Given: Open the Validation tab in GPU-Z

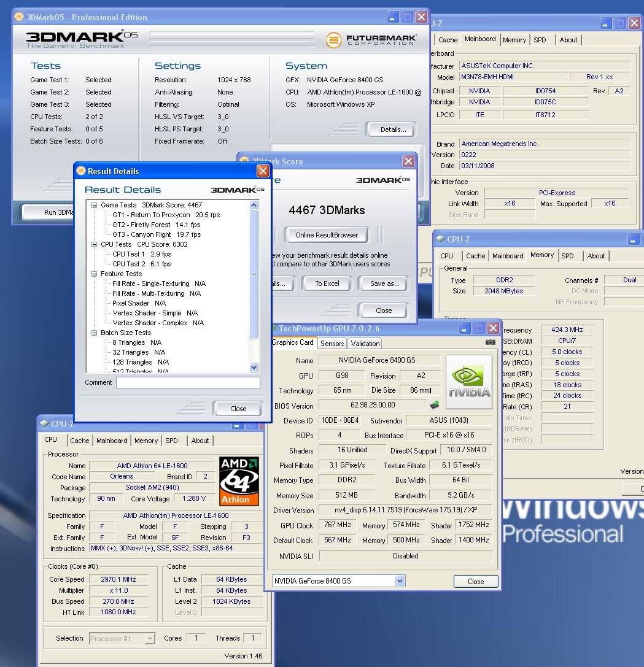Looking at the screenshot, I should pyautogui.click(x=365, y=343).
